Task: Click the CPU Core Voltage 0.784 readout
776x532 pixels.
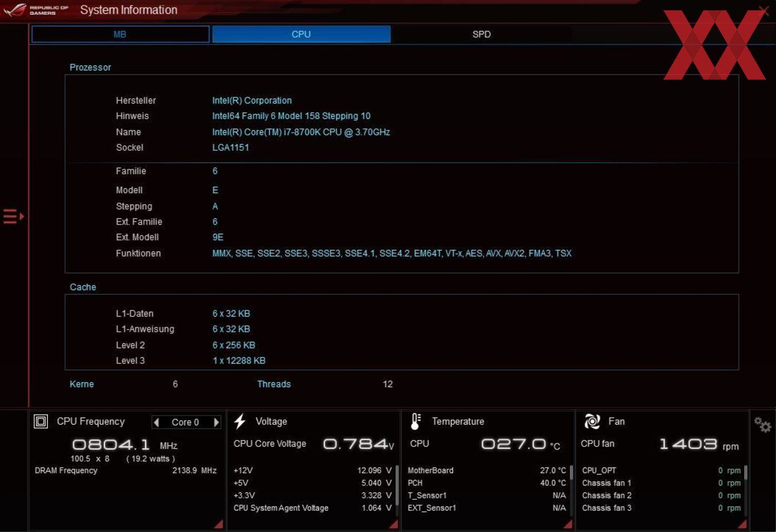Action: point(358,444)
